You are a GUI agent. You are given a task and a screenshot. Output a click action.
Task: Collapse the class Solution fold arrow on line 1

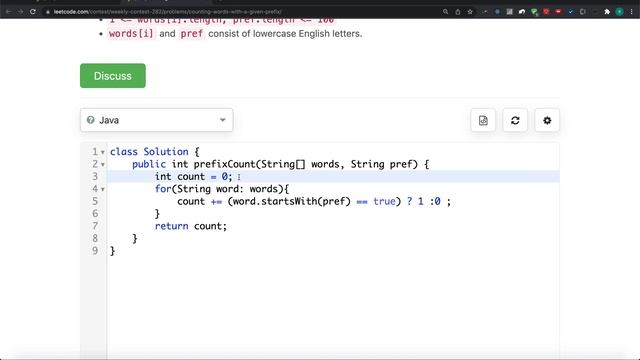point(103,152)
